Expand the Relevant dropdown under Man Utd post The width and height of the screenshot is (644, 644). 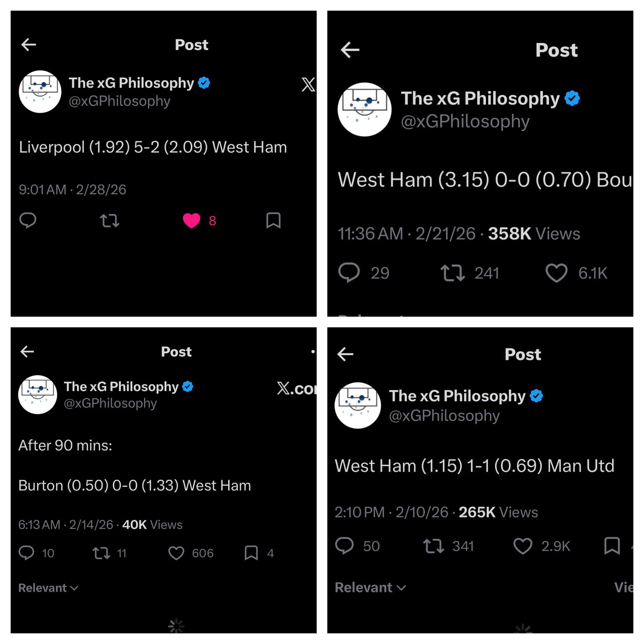pos(370,587)
